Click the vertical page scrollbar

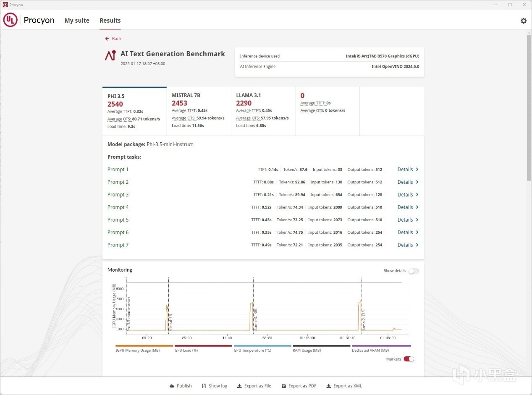529,108
